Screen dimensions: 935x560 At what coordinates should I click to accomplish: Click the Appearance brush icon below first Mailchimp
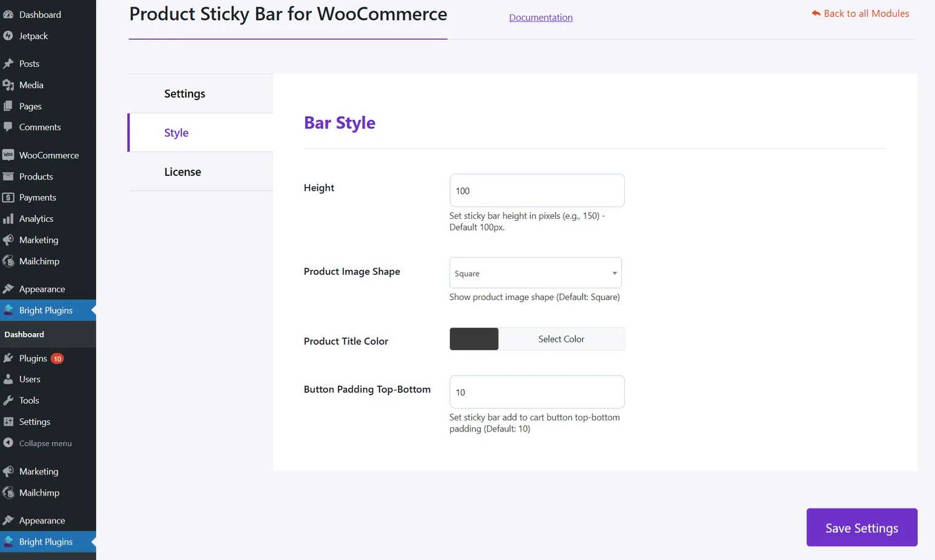pyautogui.click(x=8, y=289)
